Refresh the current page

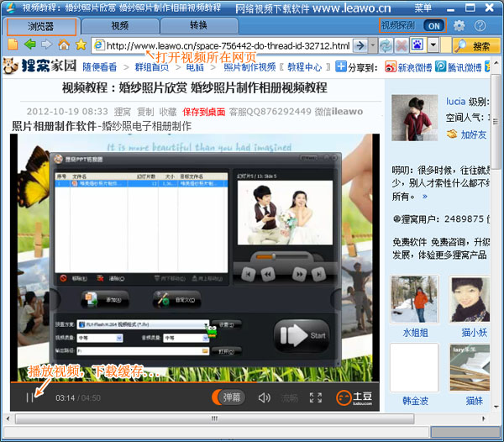(386, 45)
